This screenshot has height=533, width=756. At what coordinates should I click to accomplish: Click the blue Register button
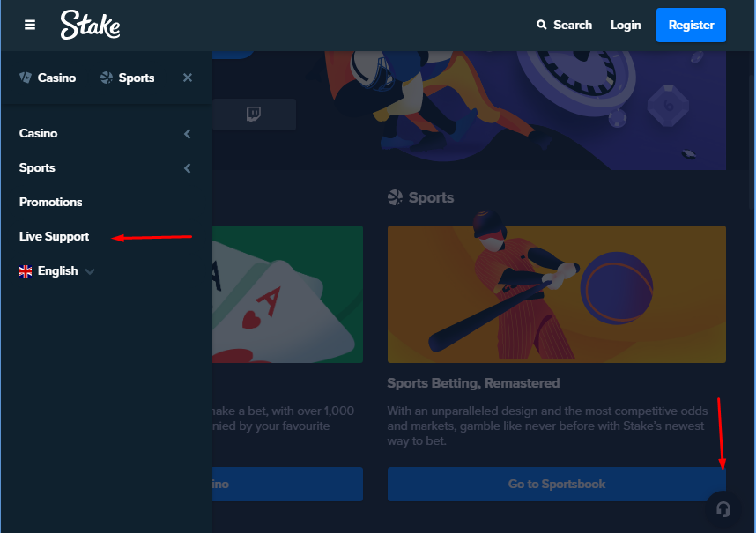(691, 25)
